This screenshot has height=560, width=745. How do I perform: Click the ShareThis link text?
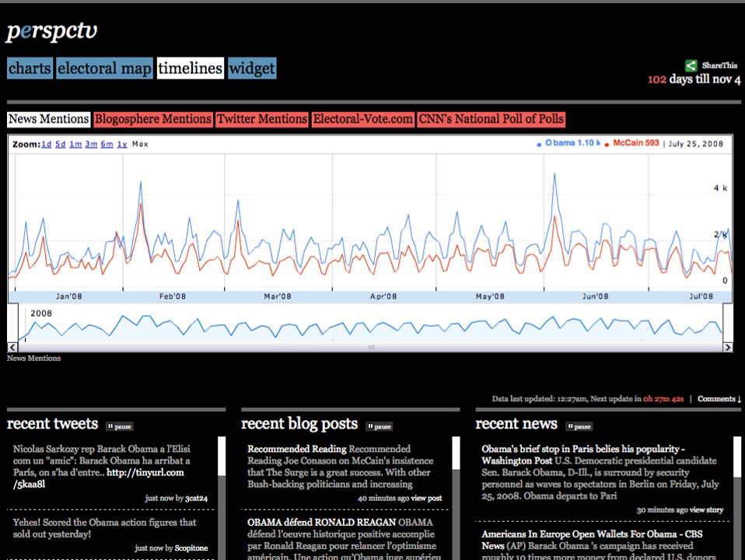719,65
